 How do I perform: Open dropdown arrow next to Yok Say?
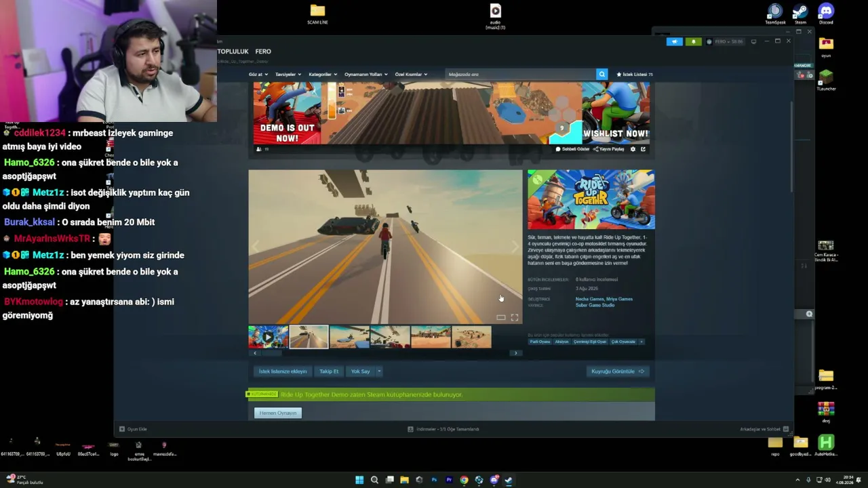pos(379,371)
